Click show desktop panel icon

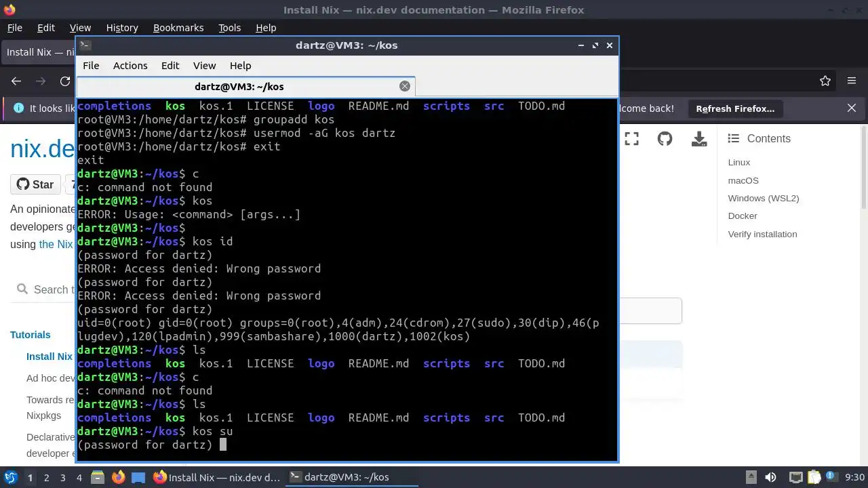[138, 477]
